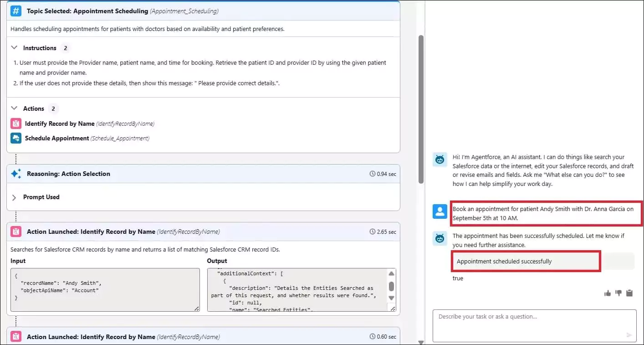Click the hash Topic Selected icon
644x345 pixels.
pos(16,11)
